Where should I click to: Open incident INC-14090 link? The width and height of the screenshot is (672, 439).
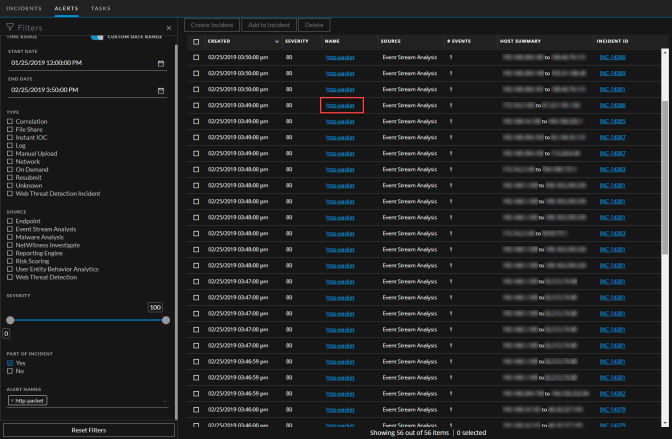[612, 58]
